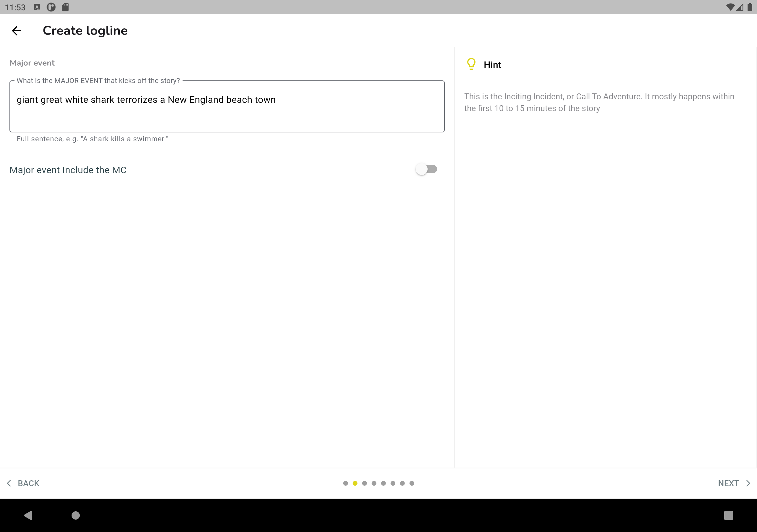Click the Inciting Incident hint paragraph
The image size is (757, 532).
599,102
